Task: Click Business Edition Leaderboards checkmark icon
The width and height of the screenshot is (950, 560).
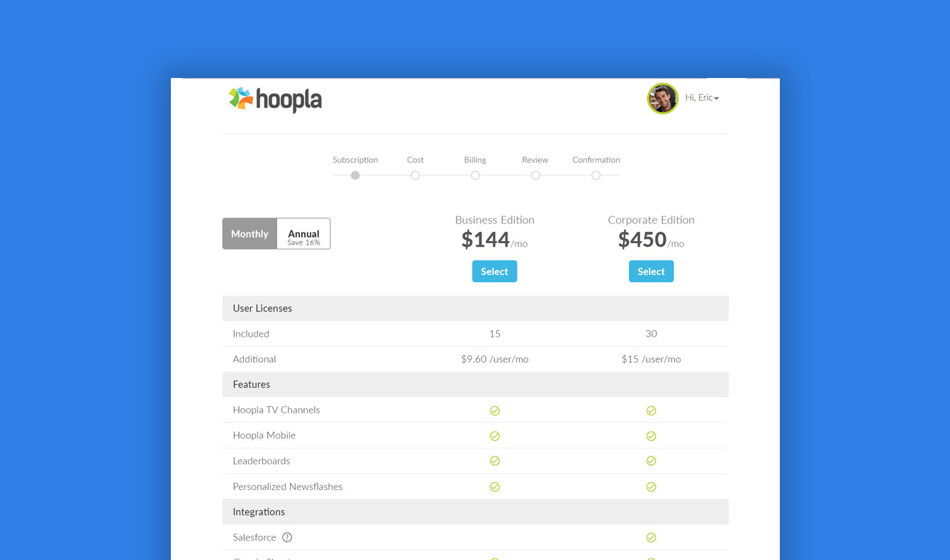Action: click(x=495, y=461)
